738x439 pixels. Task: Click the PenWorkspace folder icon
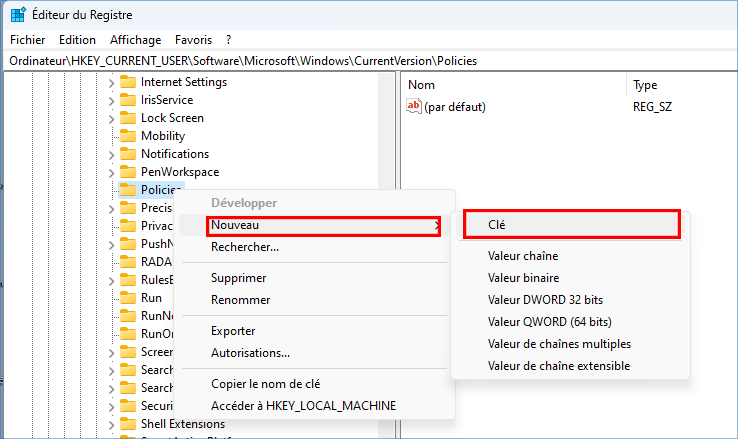(127, 172)
